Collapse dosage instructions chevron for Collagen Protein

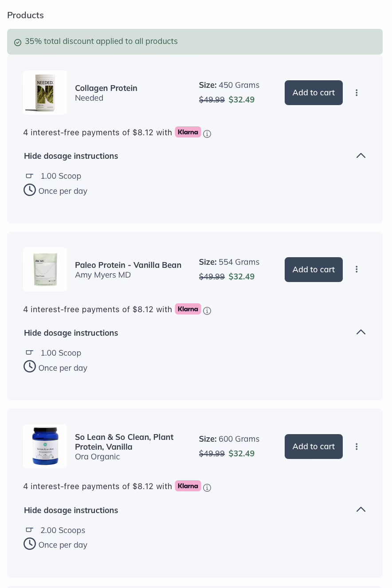(361, 156)
